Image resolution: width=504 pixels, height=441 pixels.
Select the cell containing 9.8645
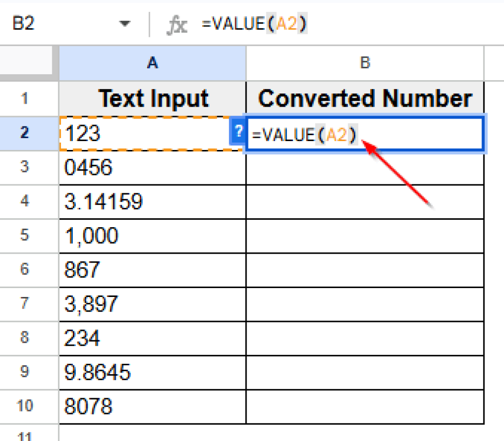point(152,372)
